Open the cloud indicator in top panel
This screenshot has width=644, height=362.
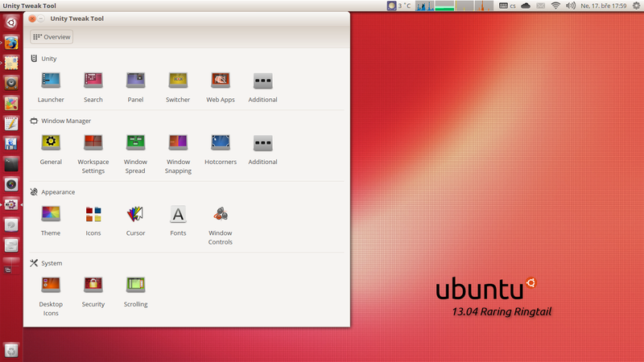[x=526, y=6]
